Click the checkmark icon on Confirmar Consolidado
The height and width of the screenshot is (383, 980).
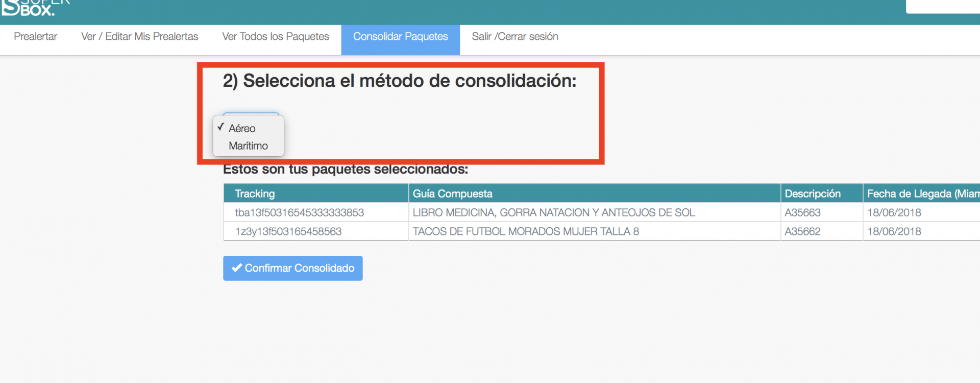tap(236, 268)
